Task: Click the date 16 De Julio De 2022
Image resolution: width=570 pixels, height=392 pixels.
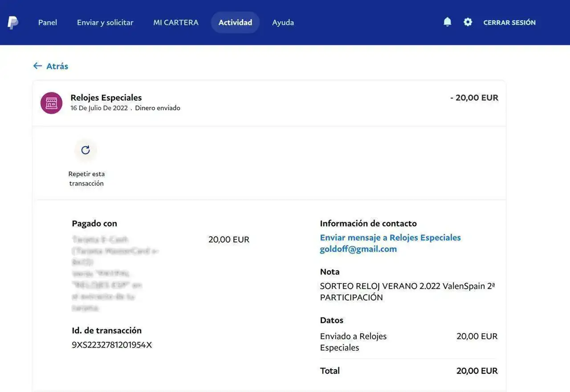Action: coord(99,108)
